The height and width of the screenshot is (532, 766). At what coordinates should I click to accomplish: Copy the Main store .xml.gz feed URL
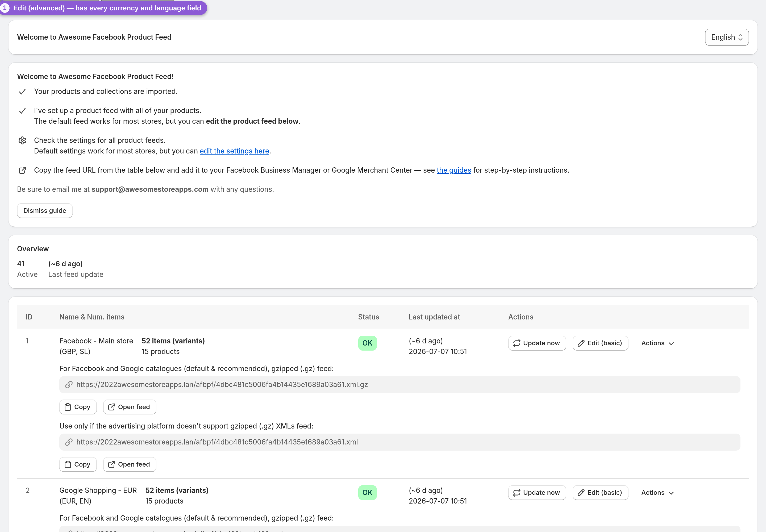(x=78, y=407)
